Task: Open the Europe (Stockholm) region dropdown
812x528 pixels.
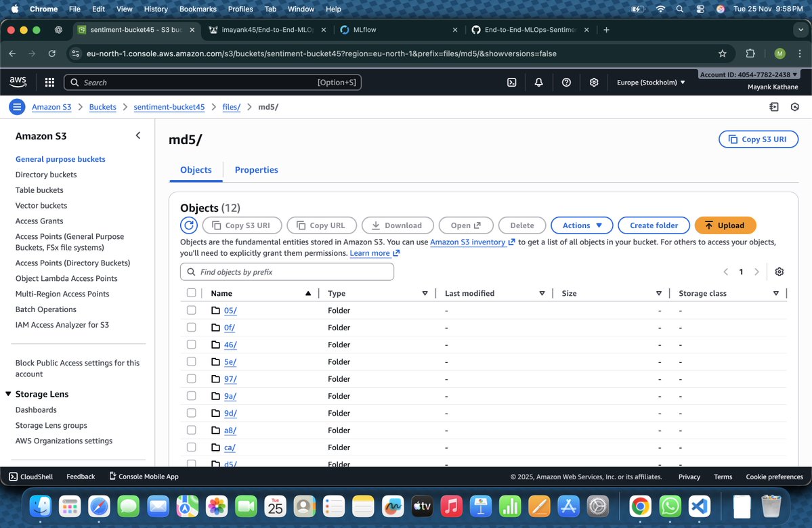Action: click(649, 82)
